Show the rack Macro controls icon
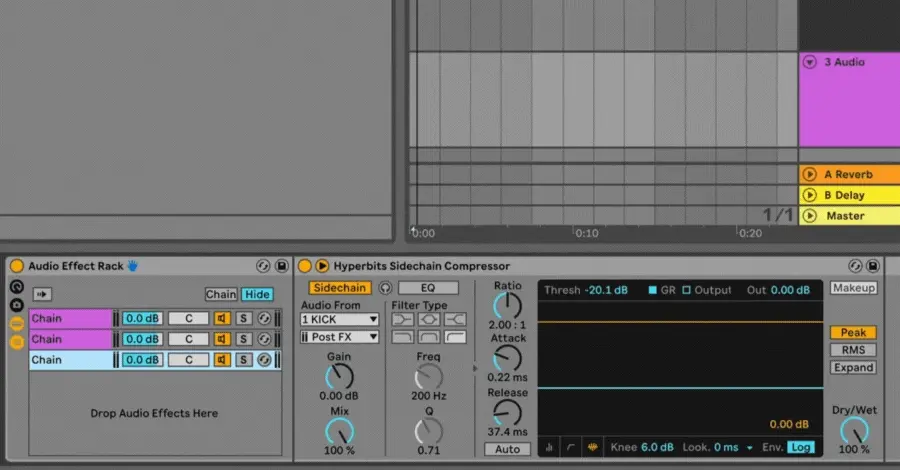Viewport: 900px width, 470px height. click(x=17, y=286)
